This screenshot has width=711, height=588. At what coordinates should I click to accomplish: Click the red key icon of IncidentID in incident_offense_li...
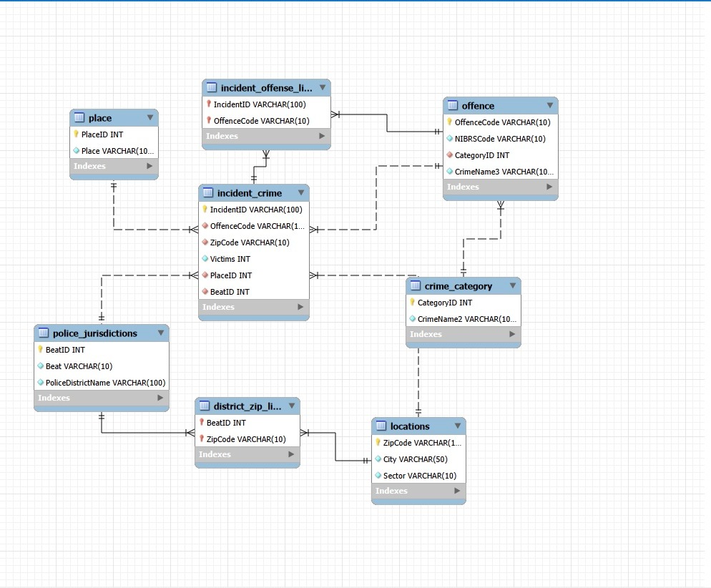click(209, 104)
